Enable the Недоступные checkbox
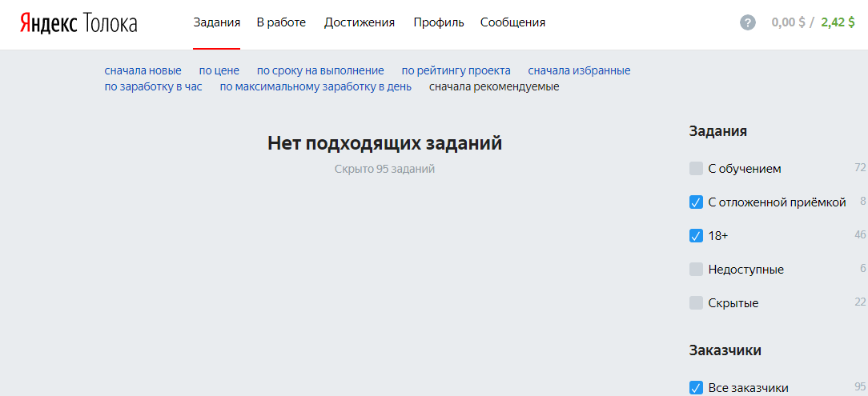 coord(696,270)
